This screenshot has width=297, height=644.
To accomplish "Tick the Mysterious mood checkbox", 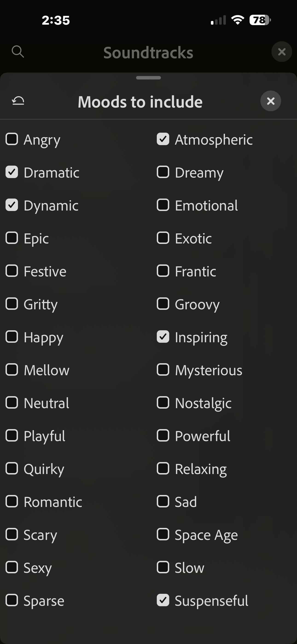I will 163,370.
